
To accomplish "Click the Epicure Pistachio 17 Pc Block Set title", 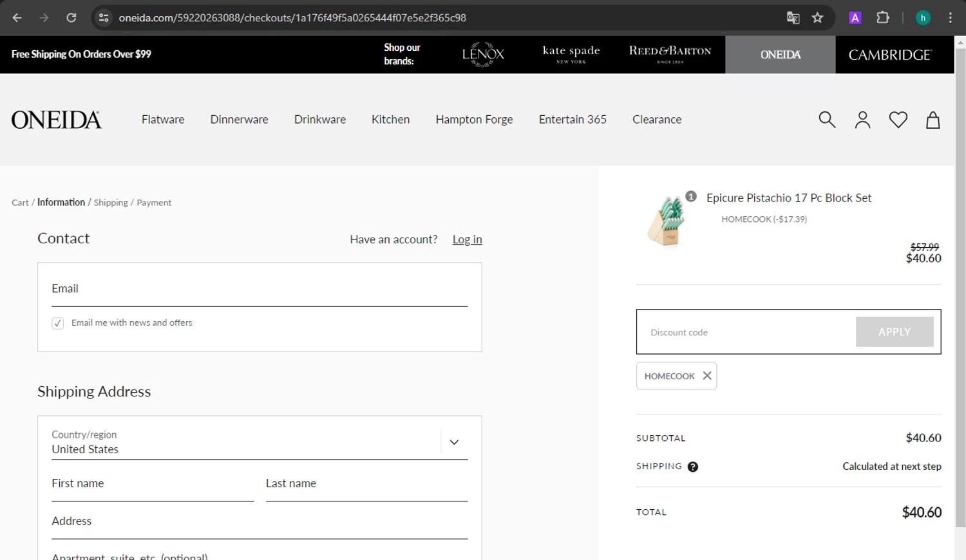I will pyautogui.click(x=789, y=198).
